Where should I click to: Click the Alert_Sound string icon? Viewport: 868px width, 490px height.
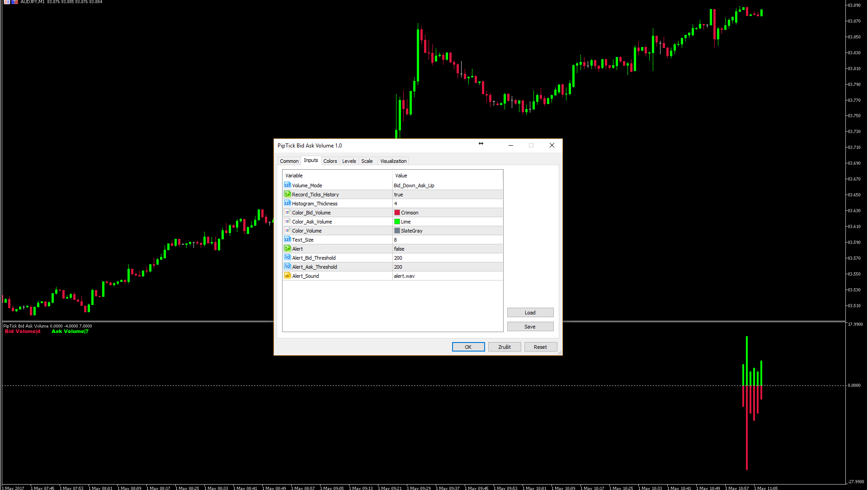[287, 276]
